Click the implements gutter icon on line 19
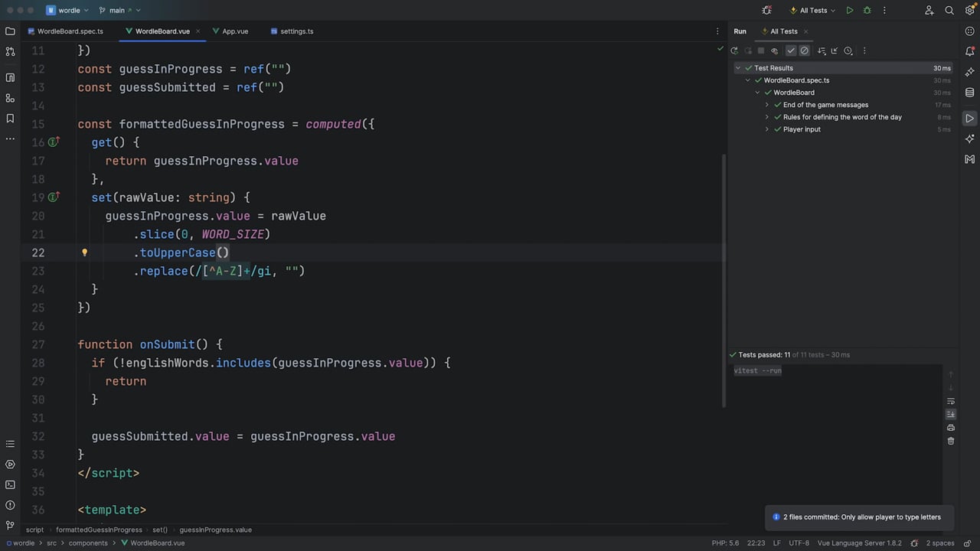The image size is (980, 551). click(x=54, y=197)
